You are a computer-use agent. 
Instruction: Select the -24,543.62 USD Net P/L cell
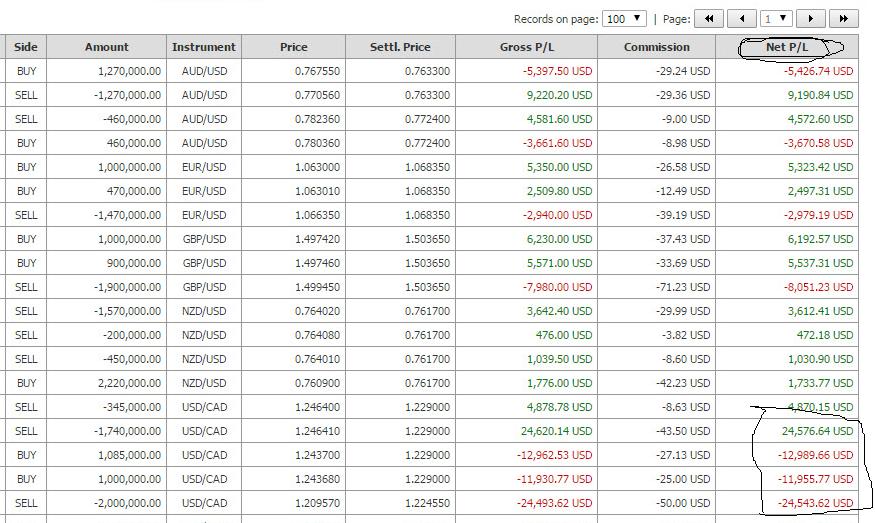tap(815, 503)
